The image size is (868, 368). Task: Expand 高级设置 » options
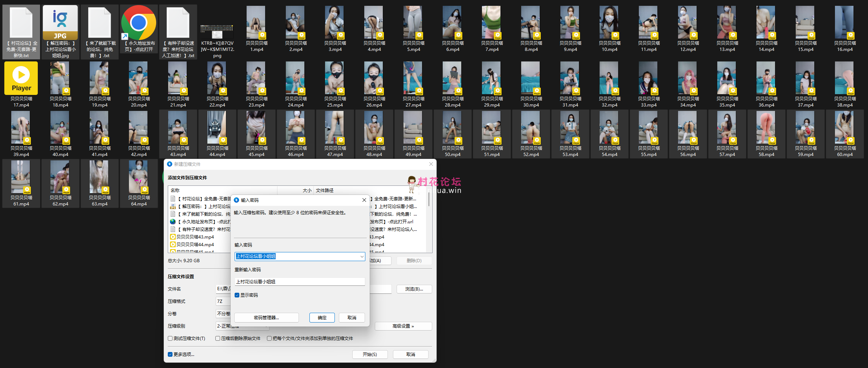point(403,326)
